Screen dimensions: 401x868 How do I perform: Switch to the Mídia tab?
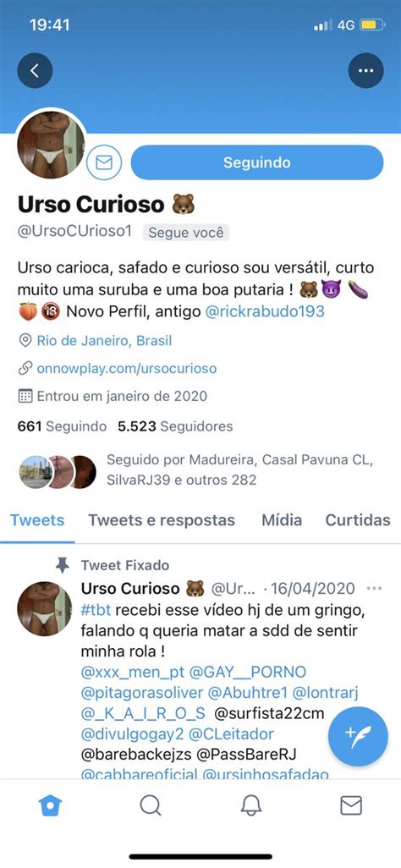pos(282,520)
